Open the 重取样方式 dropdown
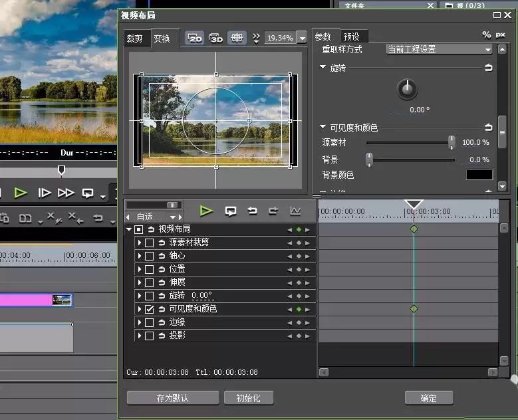 439,50
